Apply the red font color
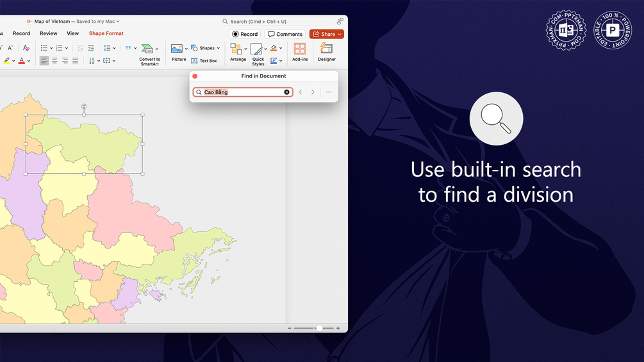 coord(22,61)
